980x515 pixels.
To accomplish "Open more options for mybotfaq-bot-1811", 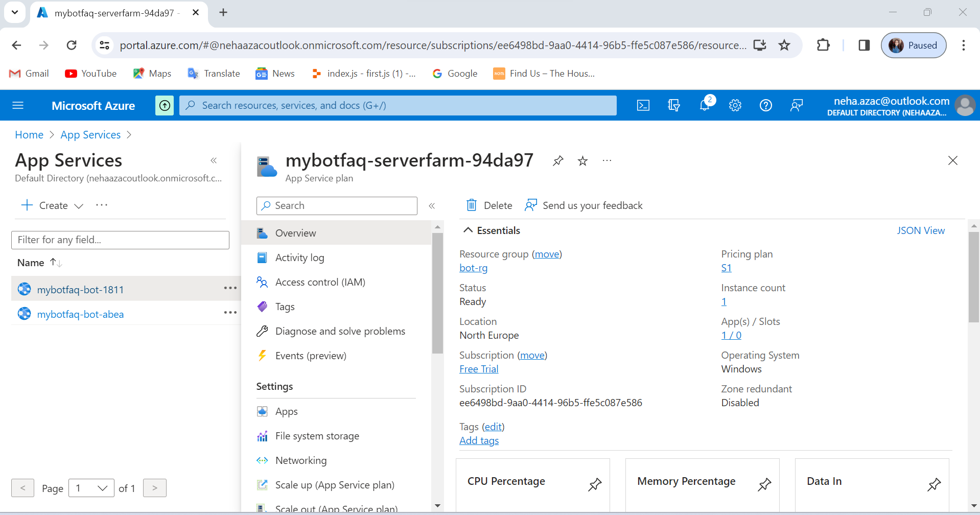I will click(230, 288).
